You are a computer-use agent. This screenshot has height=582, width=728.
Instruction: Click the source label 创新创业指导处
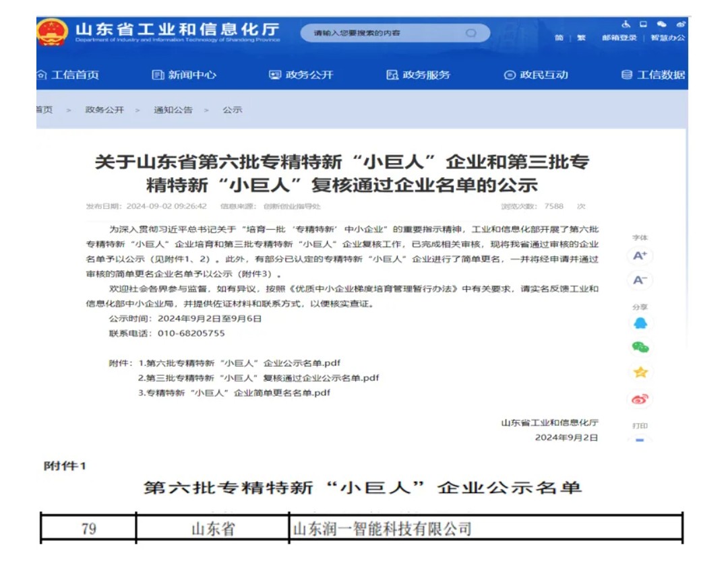pyautogui.click(x=292, y=206)
